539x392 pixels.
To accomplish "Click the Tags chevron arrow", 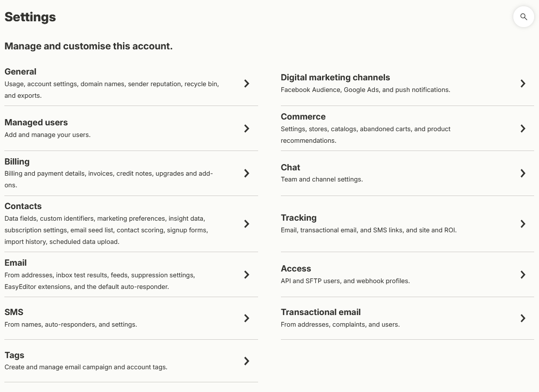I will click(246, 361).
